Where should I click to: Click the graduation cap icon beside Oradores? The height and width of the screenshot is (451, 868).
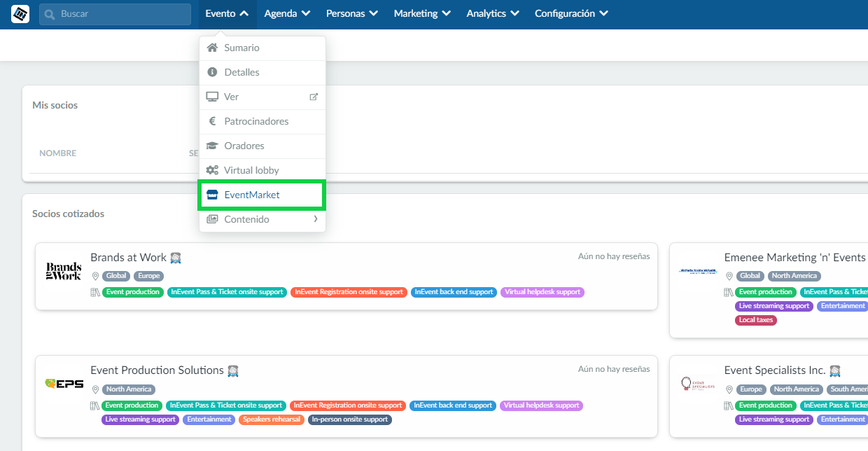coord(212,146)
